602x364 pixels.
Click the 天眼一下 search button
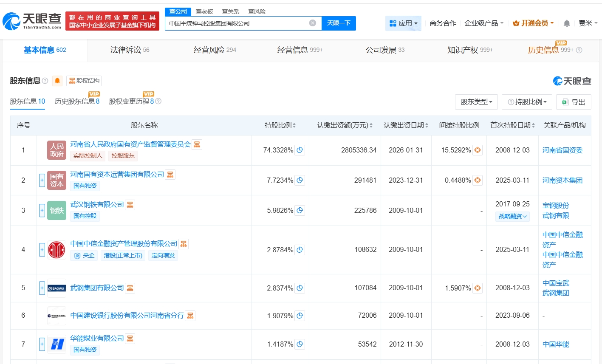coord(339,23)
